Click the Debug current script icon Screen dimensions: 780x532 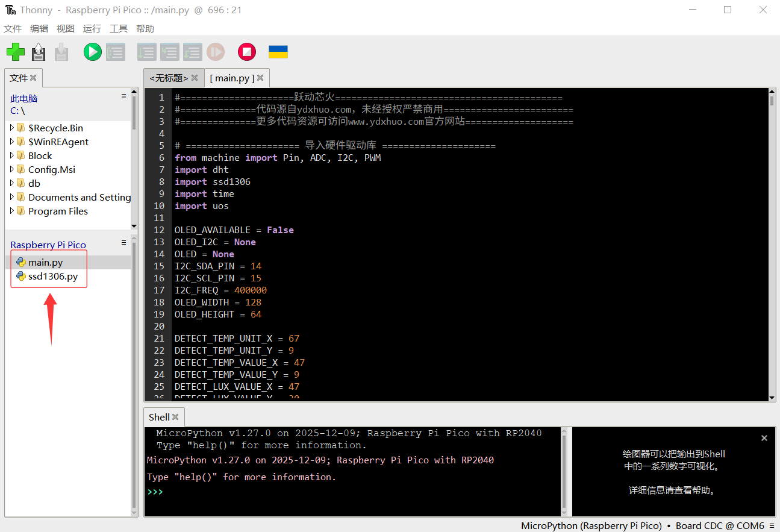115,52
